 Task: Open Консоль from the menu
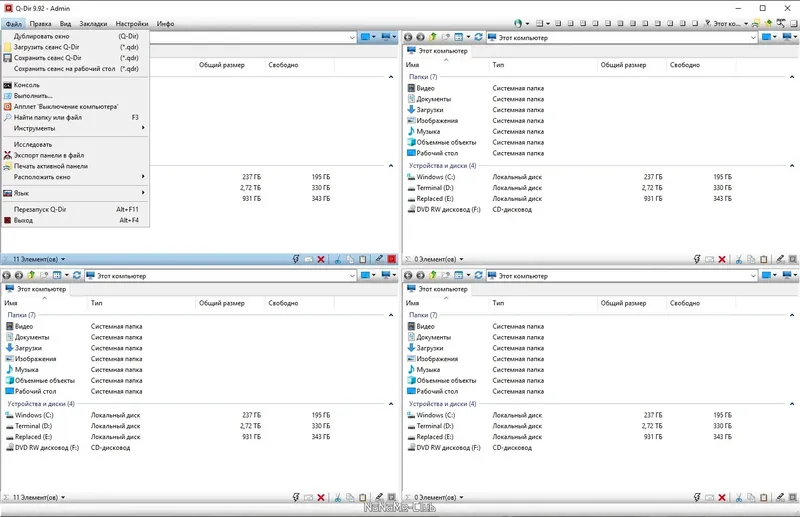(x=75, y=85)
